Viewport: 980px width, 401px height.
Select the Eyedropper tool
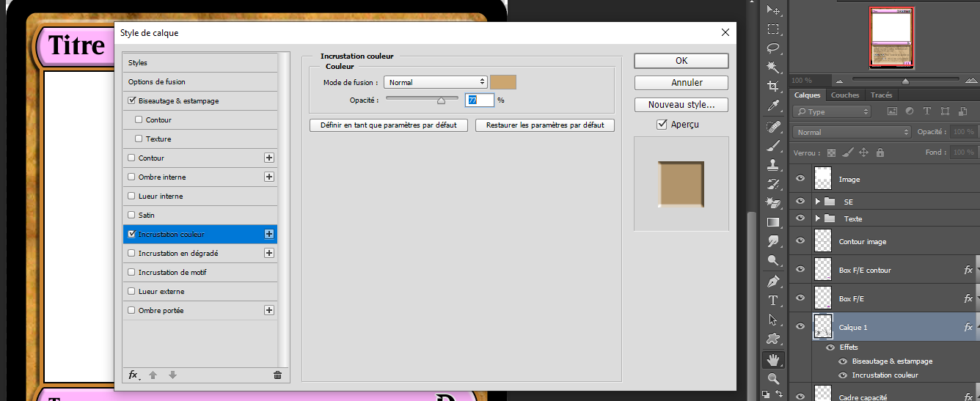pos(773,106)
